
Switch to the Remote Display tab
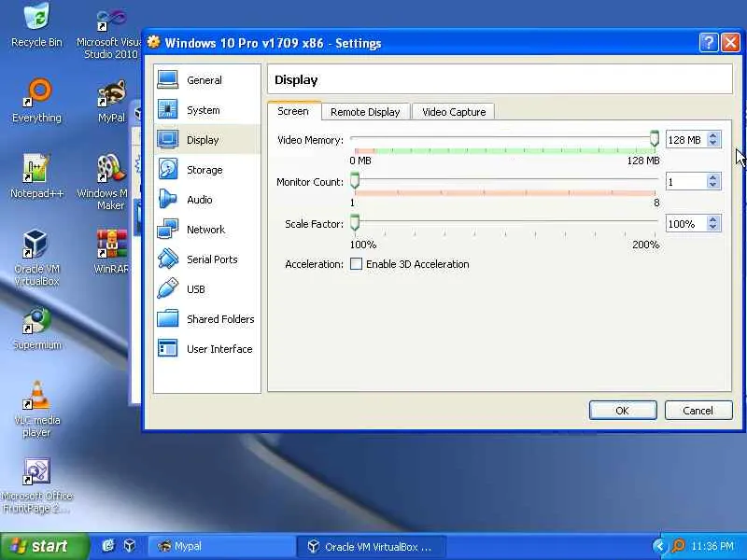pyautogui.click(x=365, y=112)
